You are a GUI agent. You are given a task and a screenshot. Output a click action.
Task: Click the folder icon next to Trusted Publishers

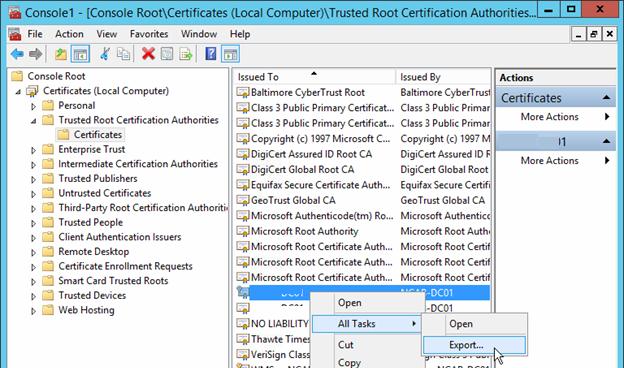pos(48,179)
